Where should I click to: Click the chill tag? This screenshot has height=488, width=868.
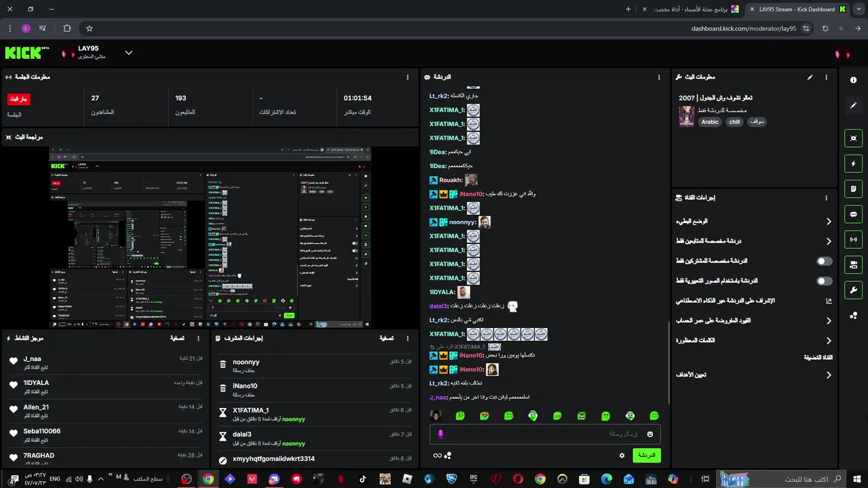pyautogui.click(x=734, y=122)
